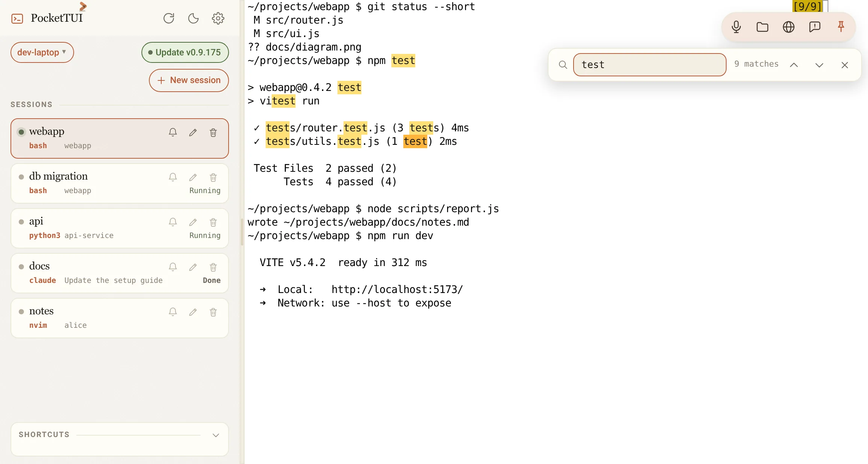This screenshot has width=868, height=464.
Task: Open the feedback speech bubble icon
Action: [815, 27]
